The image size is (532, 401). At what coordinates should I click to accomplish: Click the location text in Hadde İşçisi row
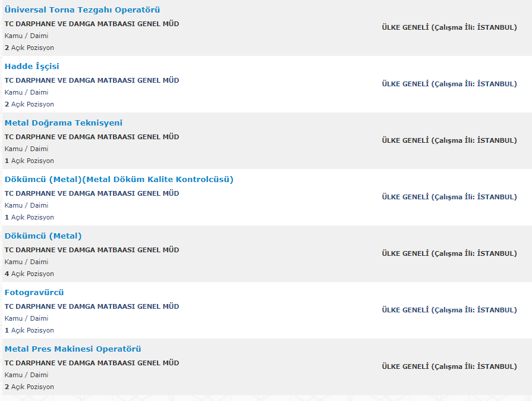(x=449, y=84)
